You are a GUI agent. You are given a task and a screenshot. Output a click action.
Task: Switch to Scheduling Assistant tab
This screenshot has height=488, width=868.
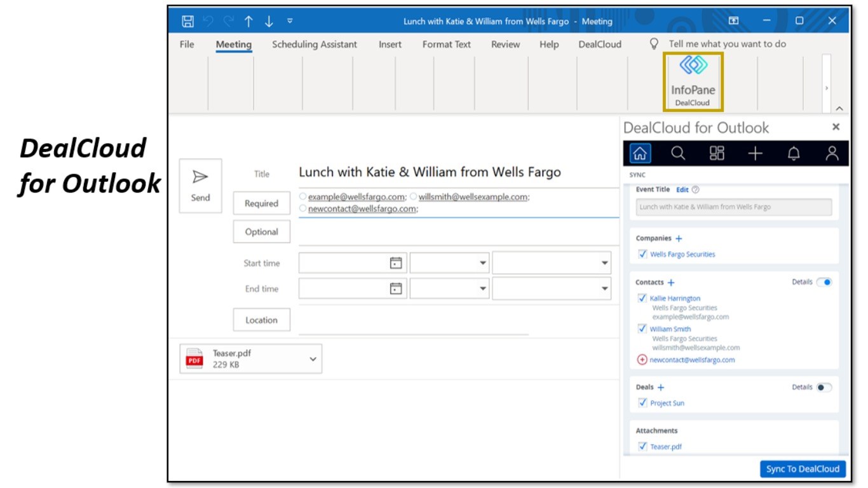[x=315, y=44]
